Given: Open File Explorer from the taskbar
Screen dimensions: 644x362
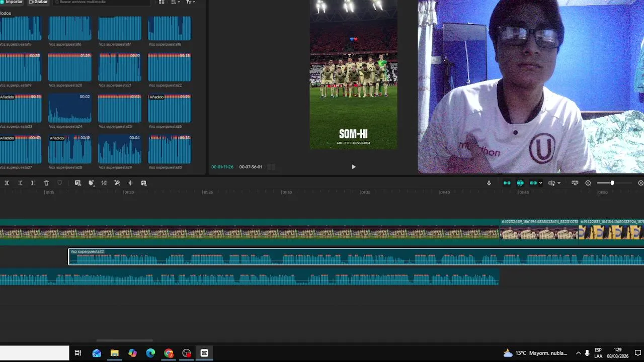Looking at the screenshot, I should pos(114,353).
